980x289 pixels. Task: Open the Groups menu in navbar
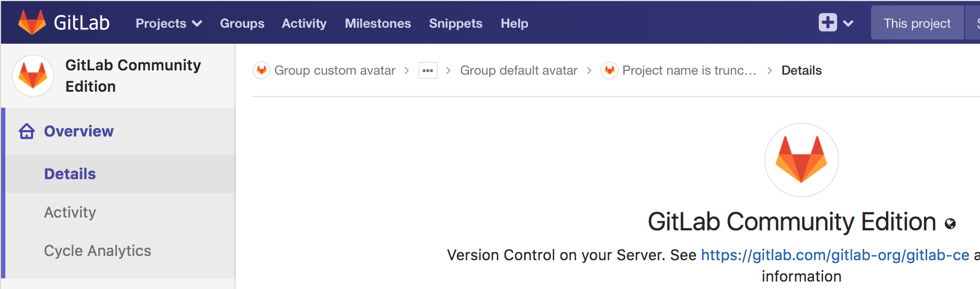pos(242,23)
